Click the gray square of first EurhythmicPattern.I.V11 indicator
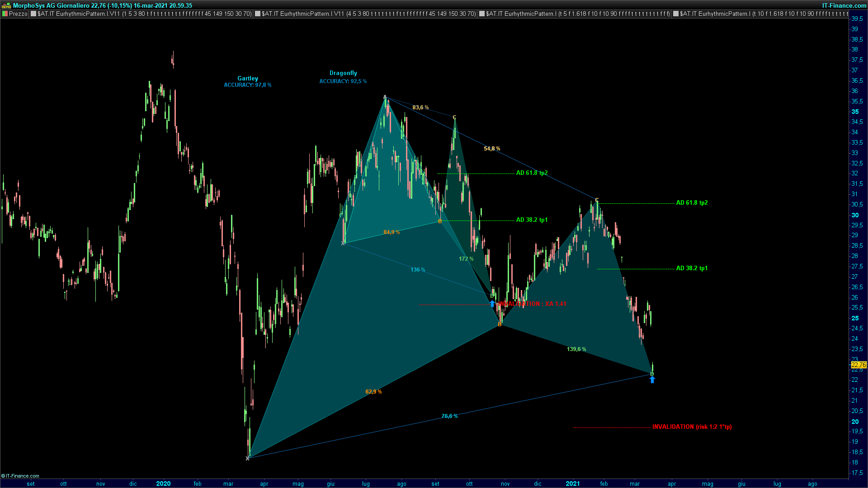 (33, 14)
